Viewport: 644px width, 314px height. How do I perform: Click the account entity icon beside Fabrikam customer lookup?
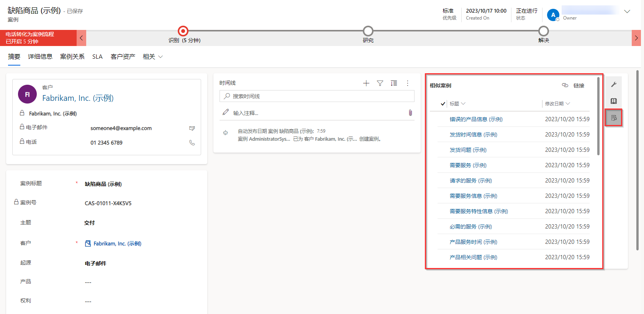click(88, 243)
